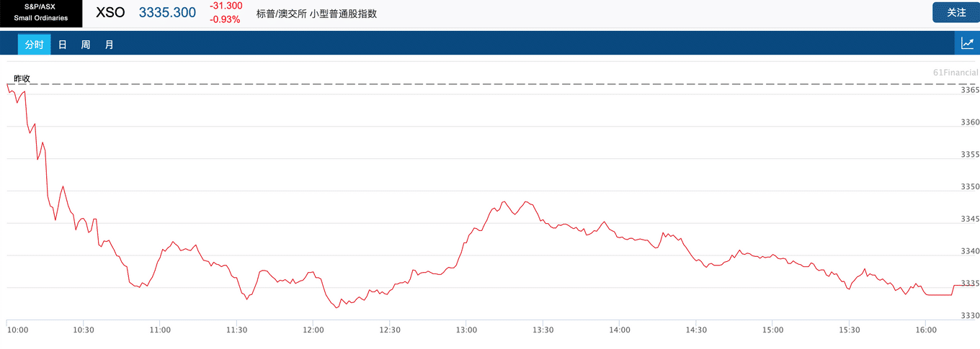The image size is (980, 349).
Task: Click the S&P/ASX Small Ordinaries black badge
Action: [41, 13]
